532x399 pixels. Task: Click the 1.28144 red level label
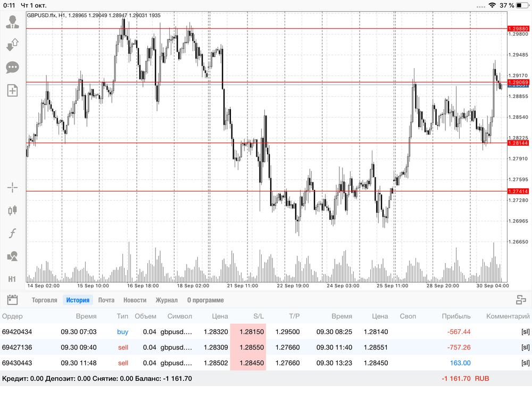(518, 143)
